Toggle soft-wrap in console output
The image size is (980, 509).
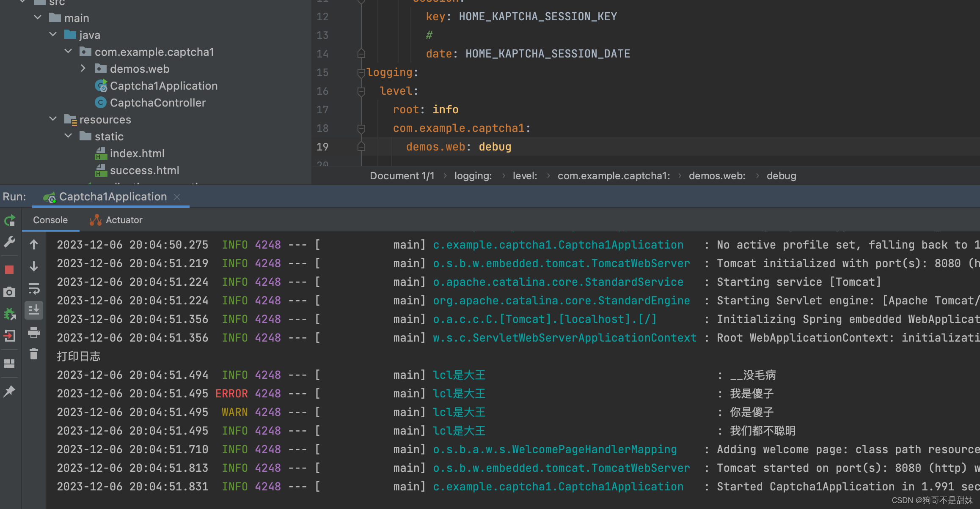34,289
